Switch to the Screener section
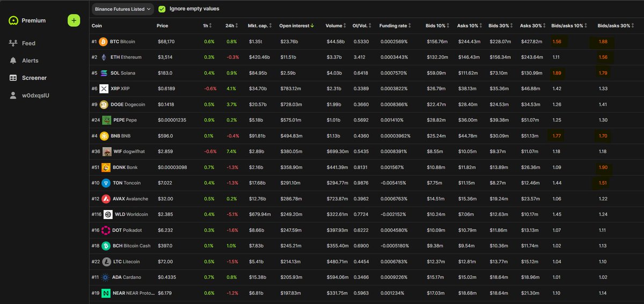Image resolution: width=644 pixels, height=304 pixels. point(34,78)
